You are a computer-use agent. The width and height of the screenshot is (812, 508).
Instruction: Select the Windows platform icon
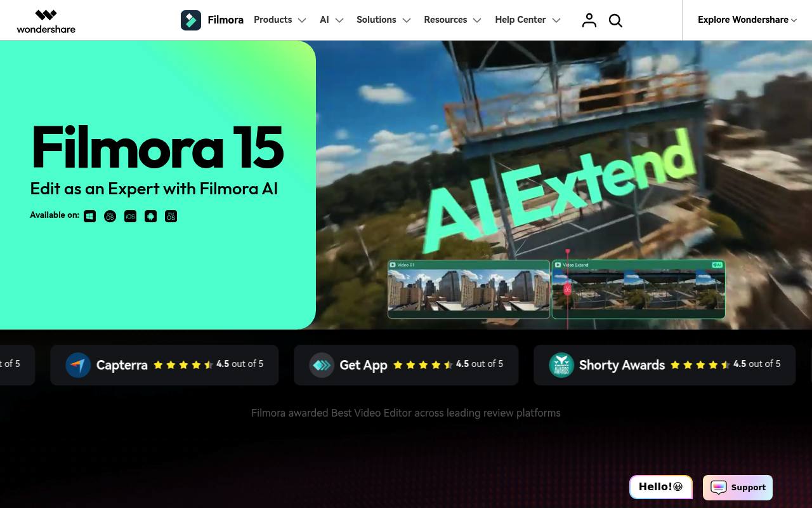tap(90, 217)
